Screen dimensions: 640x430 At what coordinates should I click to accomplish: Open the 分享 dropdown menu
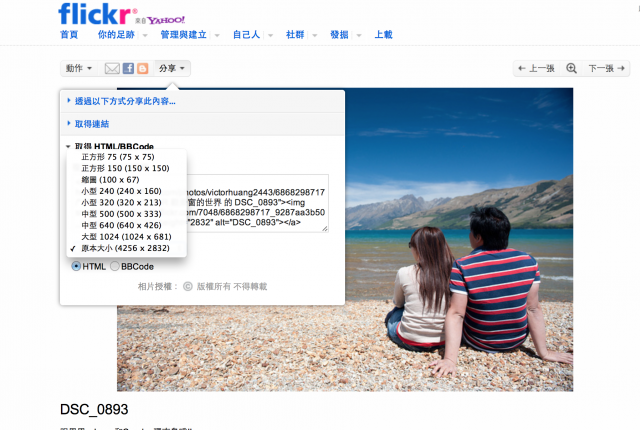click(x=172, y=69)
